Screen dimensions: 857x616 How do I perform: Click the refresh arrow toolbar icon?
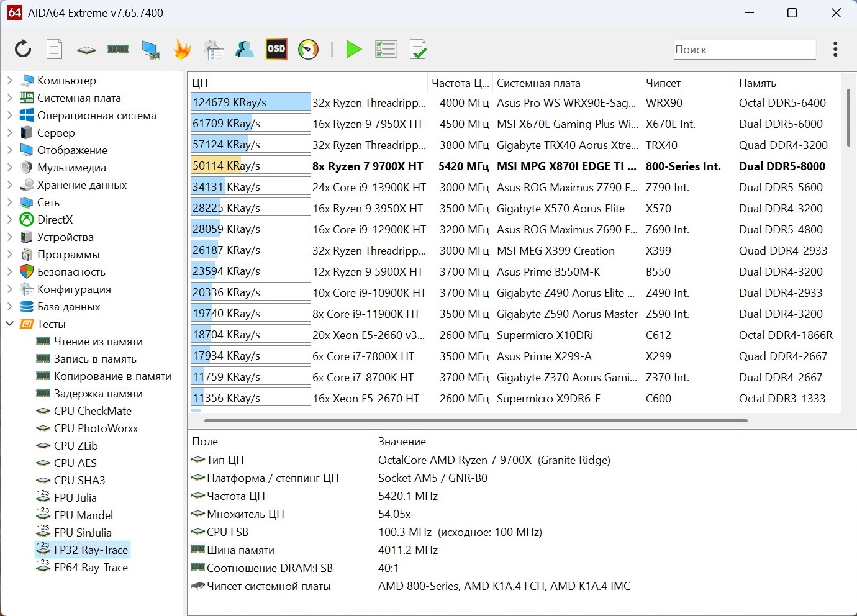pos(23,49)
